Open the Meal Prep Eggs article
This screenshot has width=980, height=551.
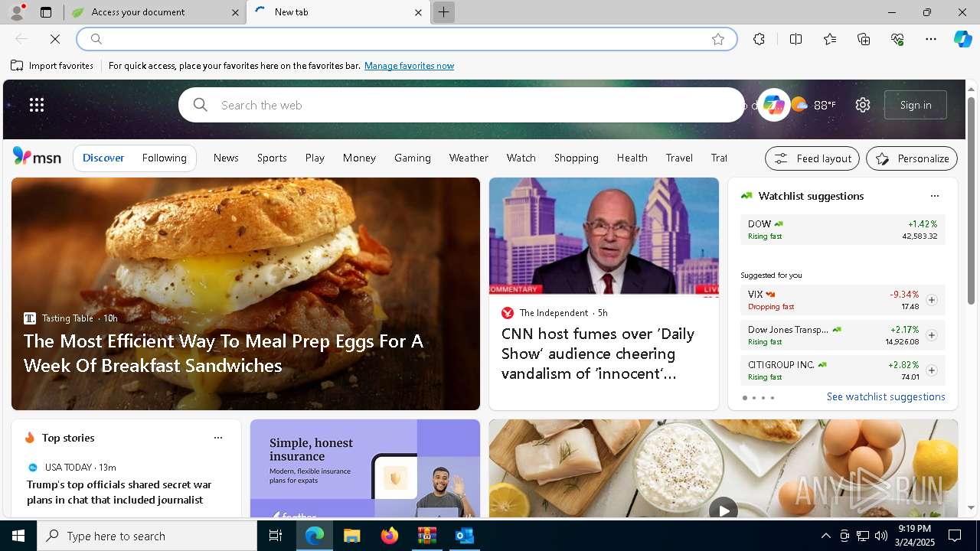224,353
